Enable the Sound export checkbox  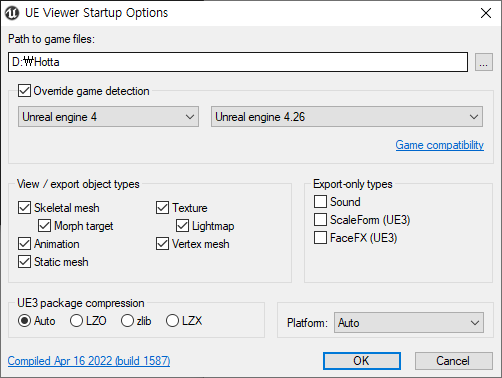pyautogui.click(x=320, y=202)
